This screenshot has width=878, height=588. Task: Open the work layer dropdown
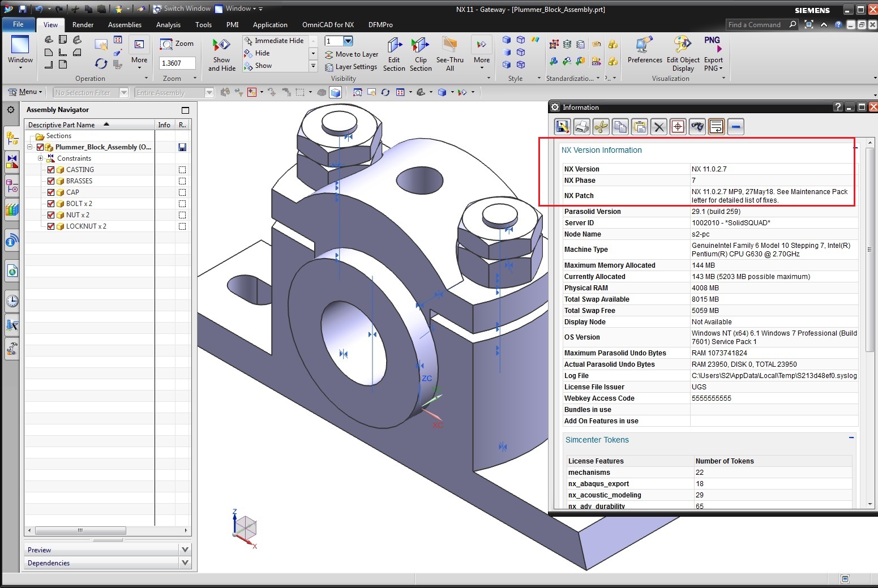[348, 41]
